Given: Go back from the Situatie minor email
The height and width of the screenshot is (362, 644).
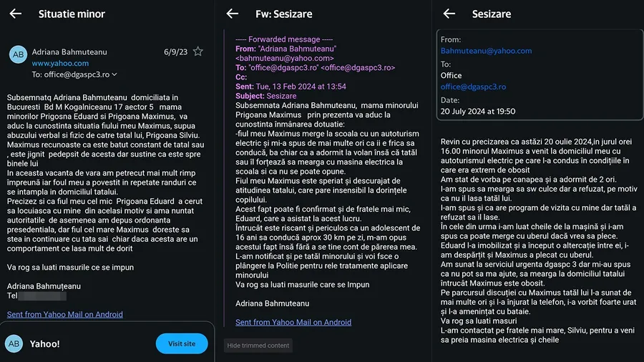Looking at the screenshot, I should tap(15, 14).
